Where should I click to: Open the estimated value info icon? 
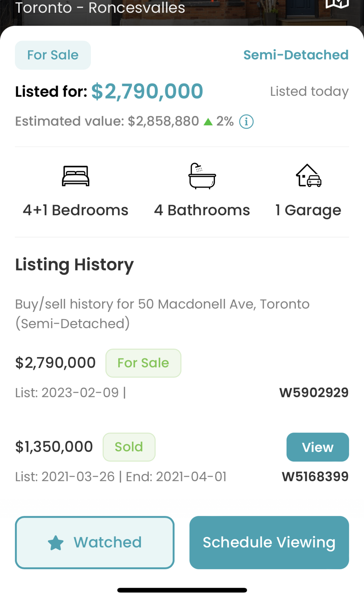pyautogui.click(x=246, y=122)
